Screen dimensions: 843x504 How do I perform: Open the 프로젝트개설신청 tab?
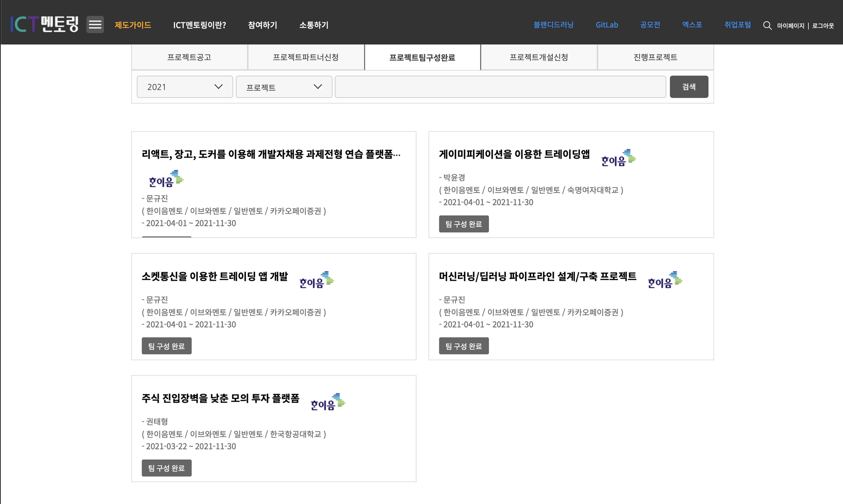[539, 57]
